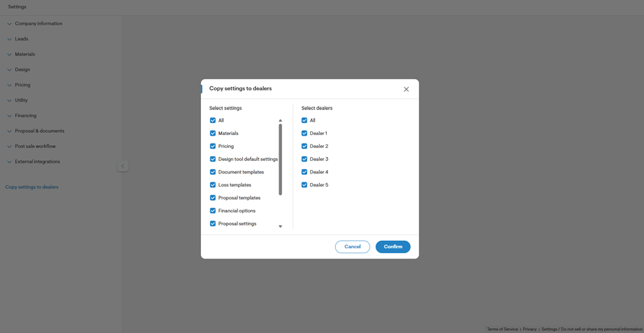Collapse the left sidebar with arrow handle
The width and height of the screenshot is (644, 333).
click(x=122, y=166)
